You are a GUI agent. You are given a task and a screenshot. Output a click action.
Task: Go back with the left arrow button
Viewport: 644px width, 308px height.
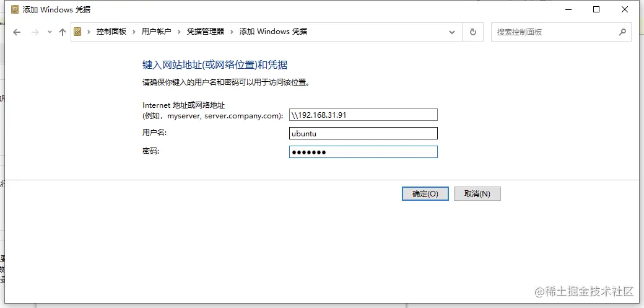(x=17, y=32)
